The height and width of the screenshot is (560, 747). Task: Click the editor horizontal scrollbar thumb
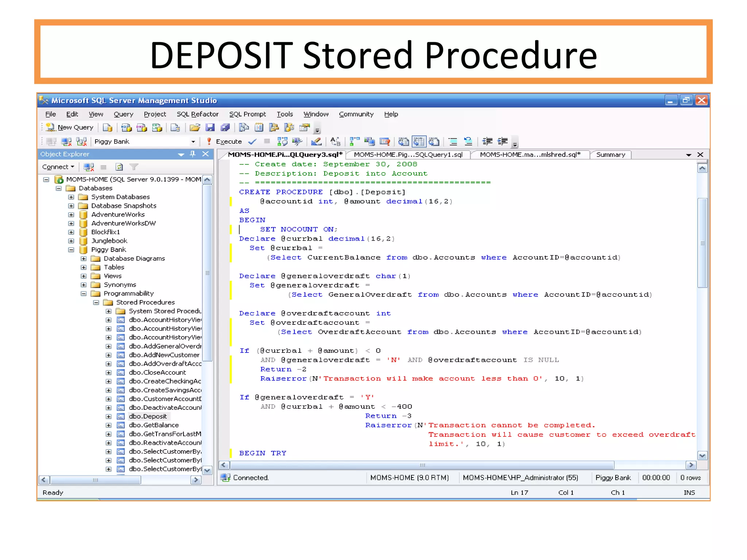tap(422, 465)
